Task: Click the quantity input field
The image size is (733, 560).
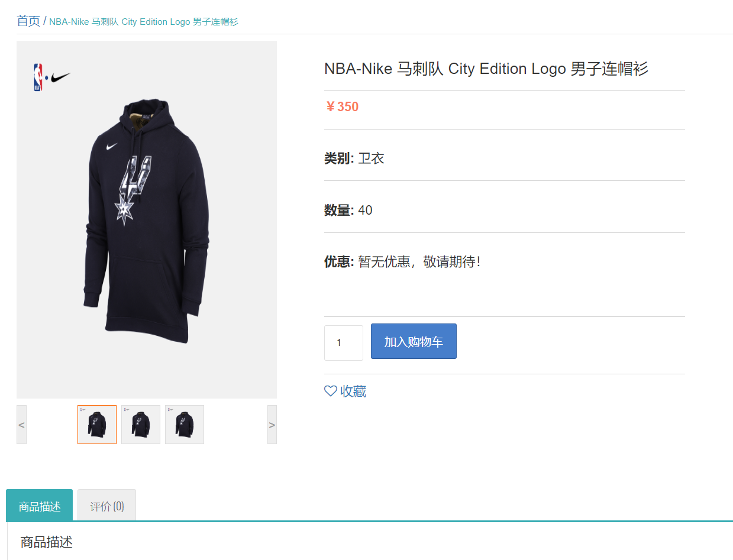Action: click(344, 343)
